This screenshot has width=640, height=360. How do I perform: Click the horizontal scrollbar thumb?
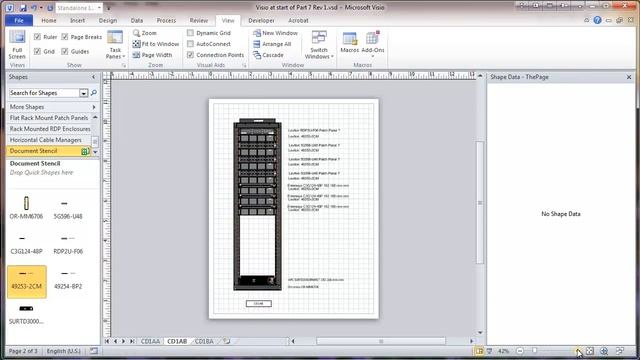[x=381, y=341]
